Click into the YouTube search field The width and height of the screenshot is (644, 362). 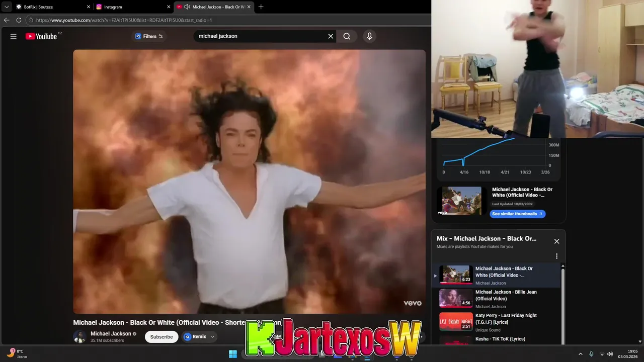262,36
